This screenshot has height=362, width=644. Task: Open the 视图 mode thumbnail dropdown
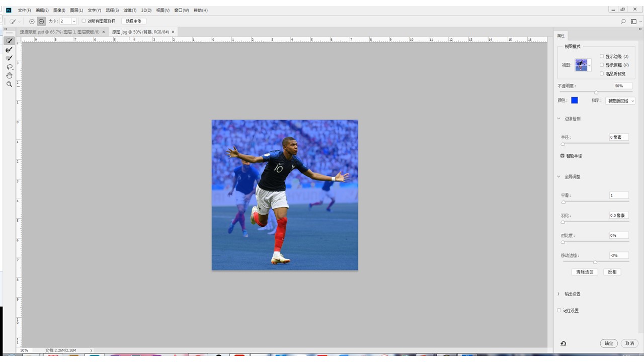(x=583, y=65)
